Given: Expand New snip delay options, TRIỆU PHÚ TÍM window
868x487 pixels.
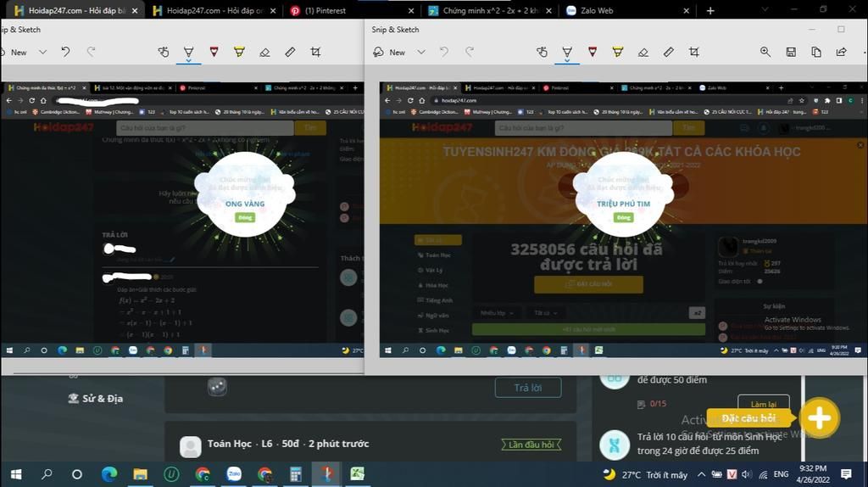Looking at the screenshot, I should pos(421,52).
